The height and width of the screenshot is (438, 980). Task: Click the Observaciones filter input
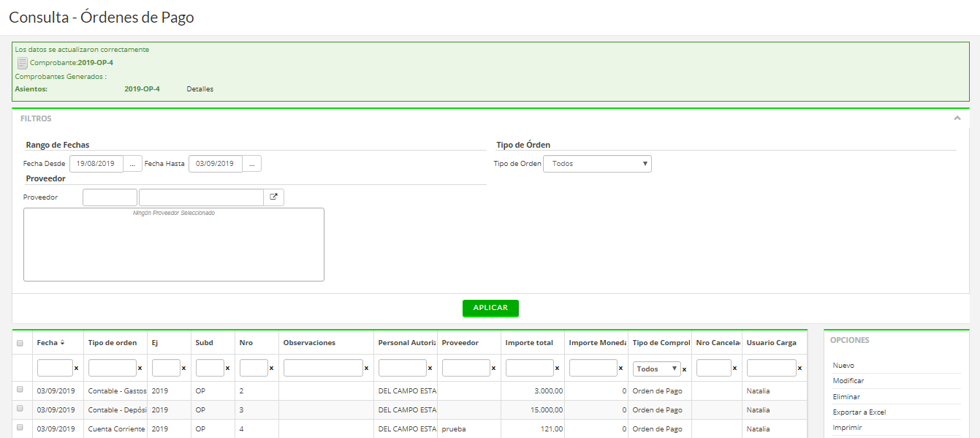[x=323, y=368]
